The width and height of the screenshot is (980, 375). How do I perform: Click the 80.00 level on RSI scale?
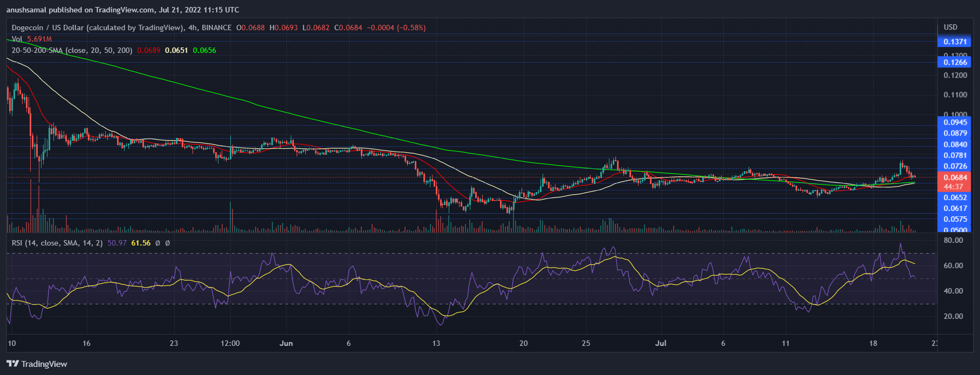(954, 240)
